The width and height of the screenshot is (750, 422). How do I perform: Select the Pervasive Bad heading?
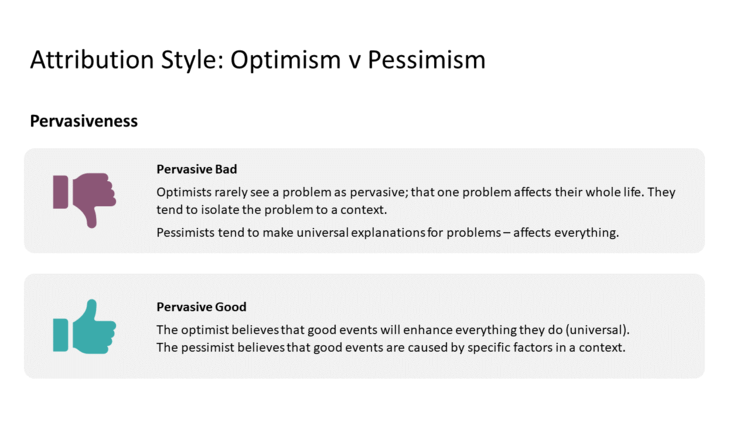coord(197,169)
